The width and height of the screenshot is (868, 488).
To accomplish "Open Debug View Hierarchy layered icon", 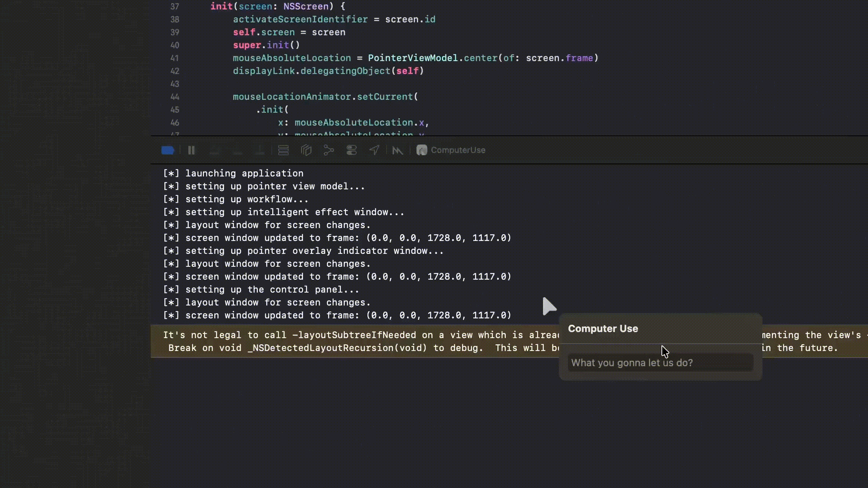I will [x=306, y=150].
